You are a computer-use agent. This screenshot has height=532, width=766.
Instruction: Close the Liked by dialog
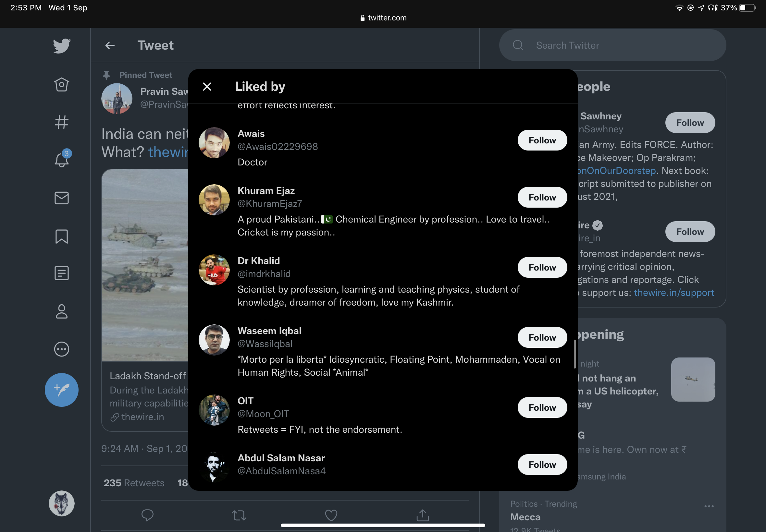tap(207, 87)
